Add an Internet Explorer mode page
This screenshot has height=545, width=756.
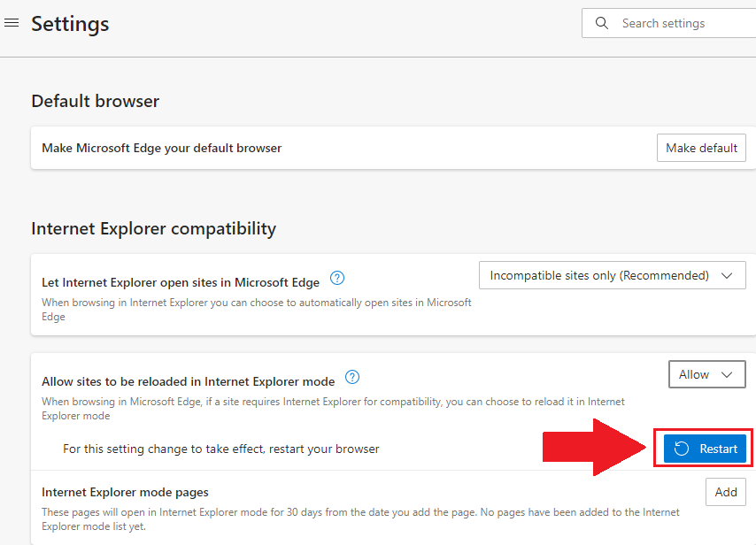[726, 492]
